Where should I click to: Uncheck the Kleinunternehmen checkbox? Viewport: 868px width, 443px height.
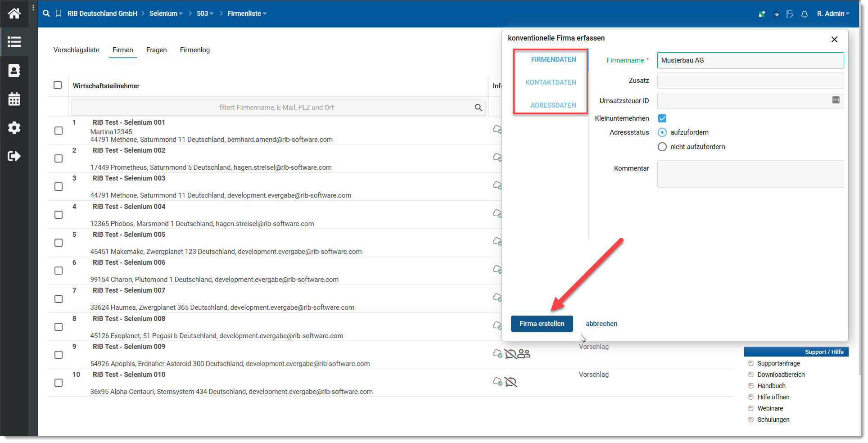point(662,118)
